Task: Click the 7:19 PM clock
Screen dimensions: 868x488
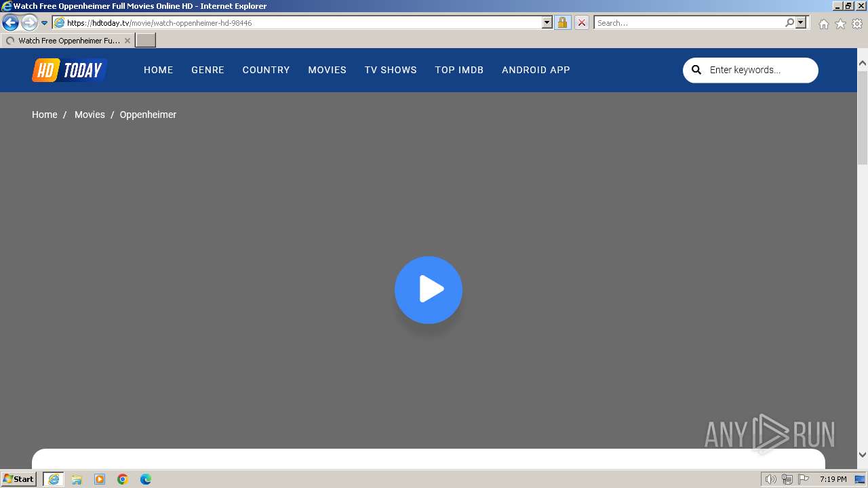Action: click(833, 479)
